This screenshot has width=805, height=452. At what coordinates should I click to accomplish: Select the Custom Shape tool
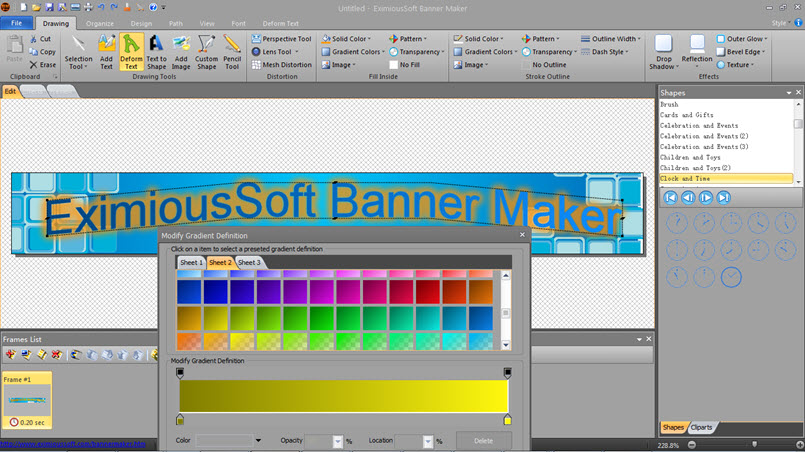click(x=206, y=52)
